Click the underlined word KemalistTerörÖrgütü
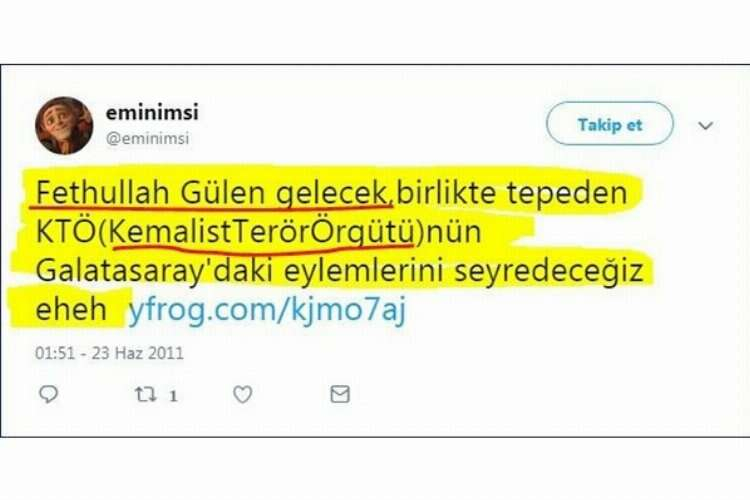Screen dimensions: 750x500 262,232
